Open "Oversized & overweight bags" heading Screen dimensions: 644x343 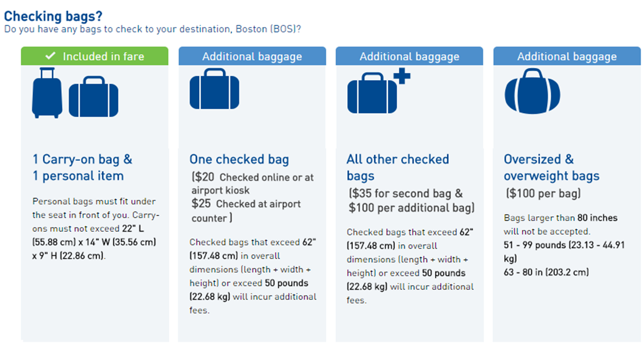(x=551, y=167)
